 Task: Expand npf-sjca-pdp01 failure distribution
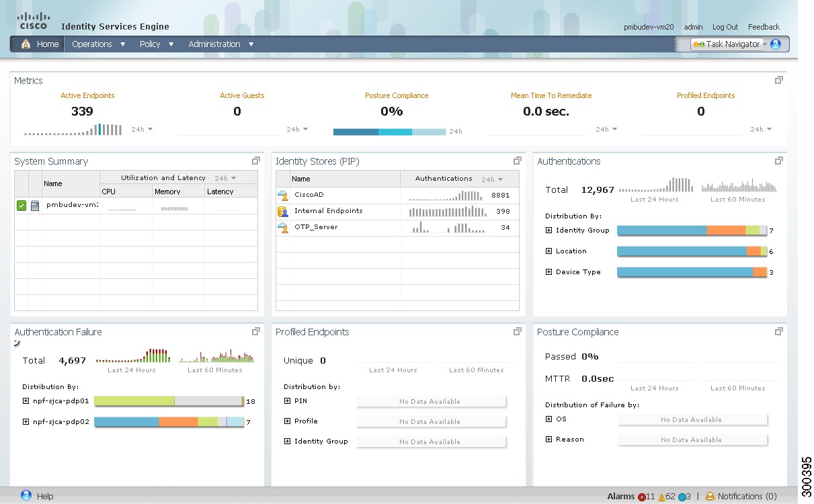(26, 401)
